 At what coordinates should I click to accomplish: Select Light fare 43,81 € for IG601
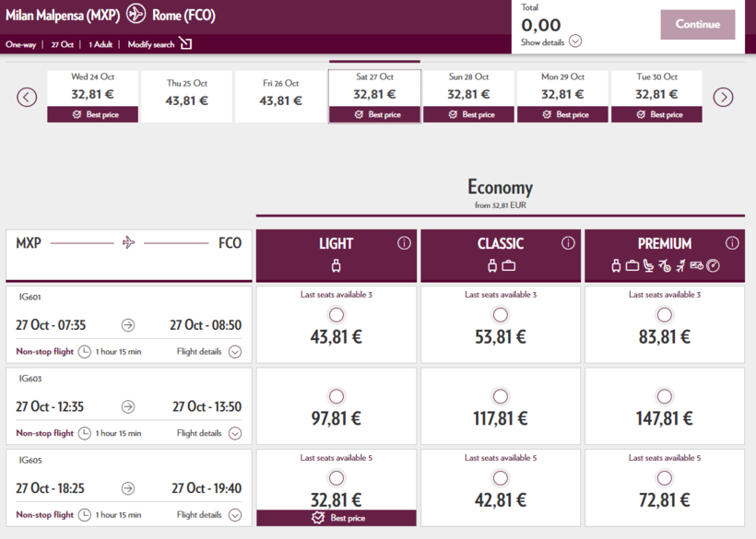click(336, 315)
